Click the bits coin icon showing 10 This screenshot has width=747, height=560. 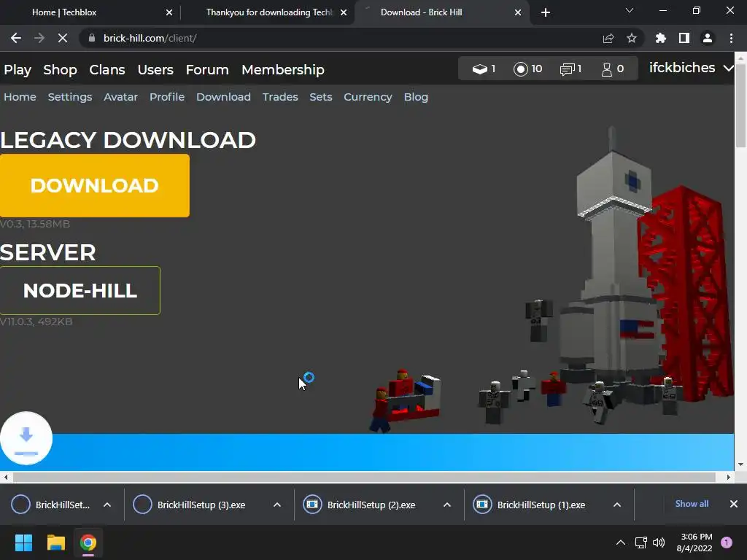pyautogui.click(x=521, y=69)
